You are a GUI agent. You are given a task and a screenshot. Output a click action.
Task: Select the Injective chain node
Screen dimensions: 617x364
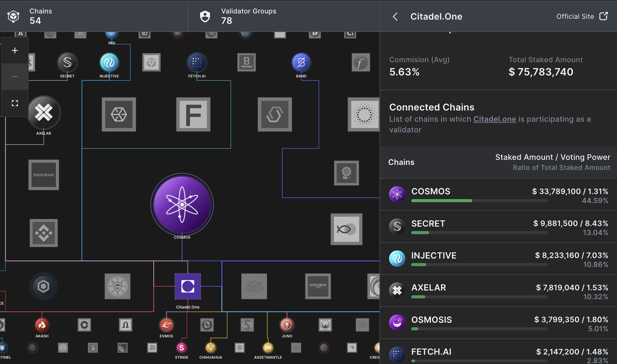point(109,62)
